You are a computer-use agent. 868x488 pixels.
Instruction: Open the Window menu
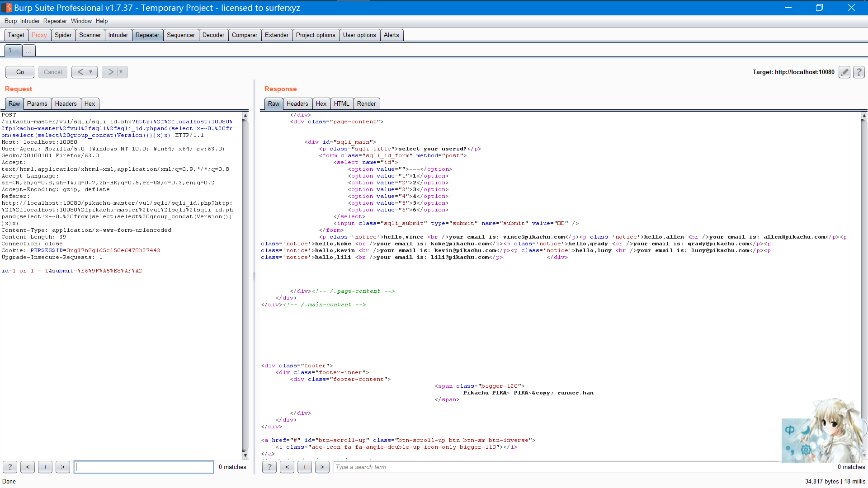click(x=81, y=21)
